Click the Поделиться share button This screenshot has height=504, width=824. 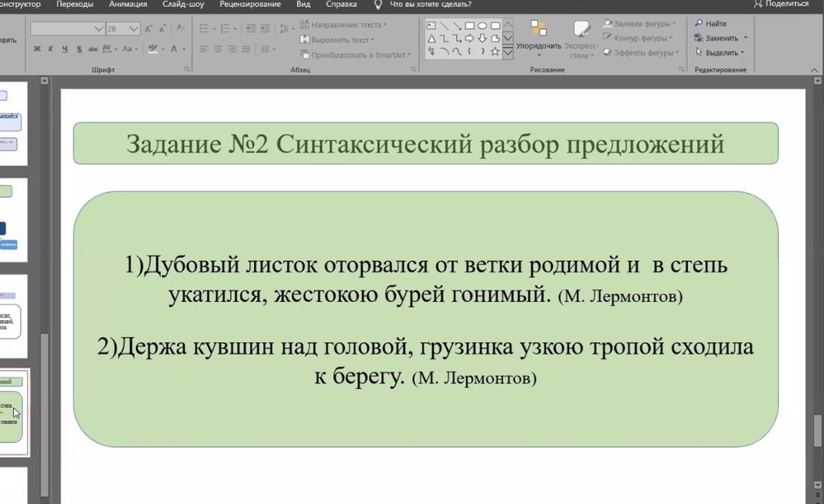781,4
